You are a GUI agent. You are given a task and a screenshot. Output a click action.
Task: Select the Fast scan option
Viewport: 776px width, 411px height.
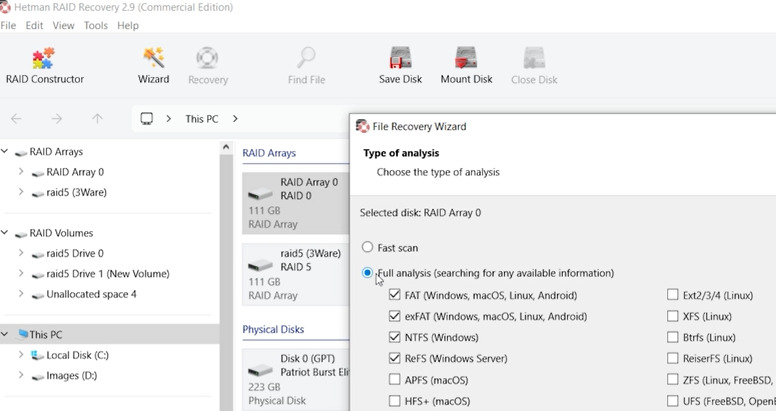pyautogui.click(x=367, y=247)
